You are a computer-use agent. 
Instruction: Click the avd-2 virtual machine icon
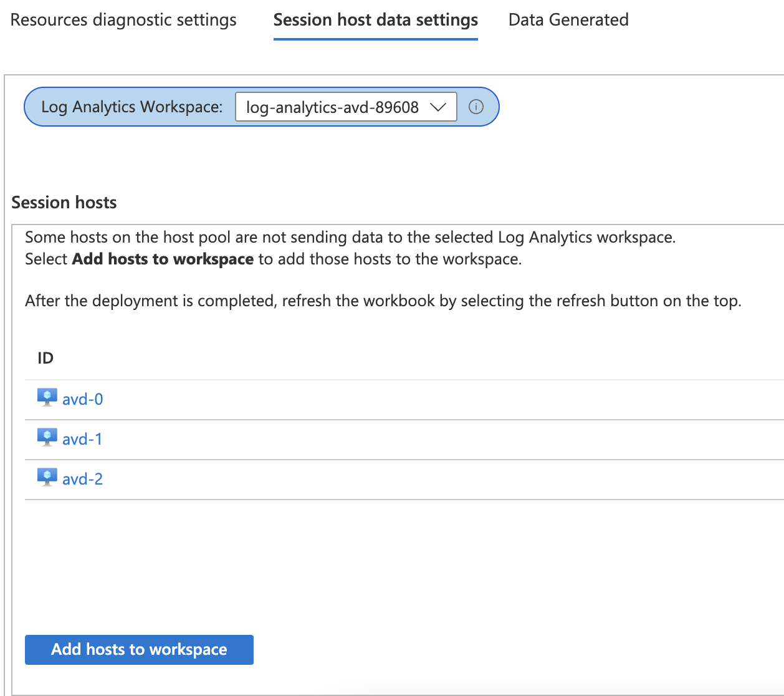[47, 478]
